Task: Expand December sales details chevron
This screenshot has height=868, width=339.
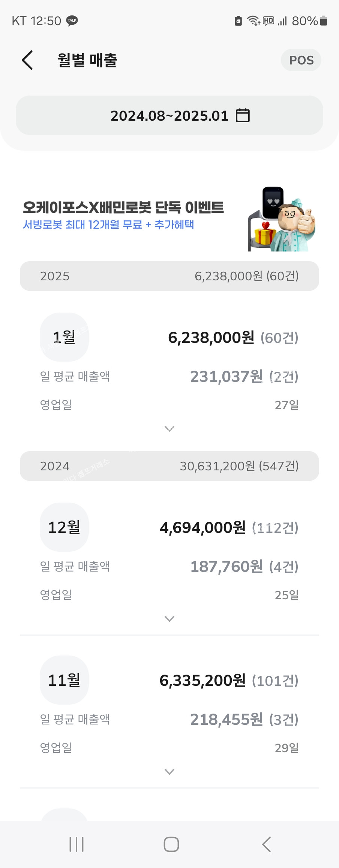Action: [x=169, y=618]
